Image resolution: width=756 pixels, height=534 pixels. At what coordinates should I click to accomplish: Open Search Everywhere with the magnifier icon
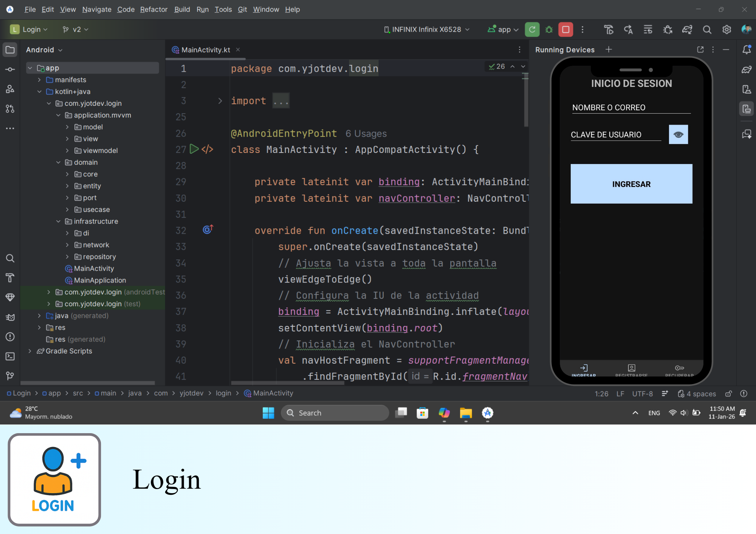[x=707, y=29]
